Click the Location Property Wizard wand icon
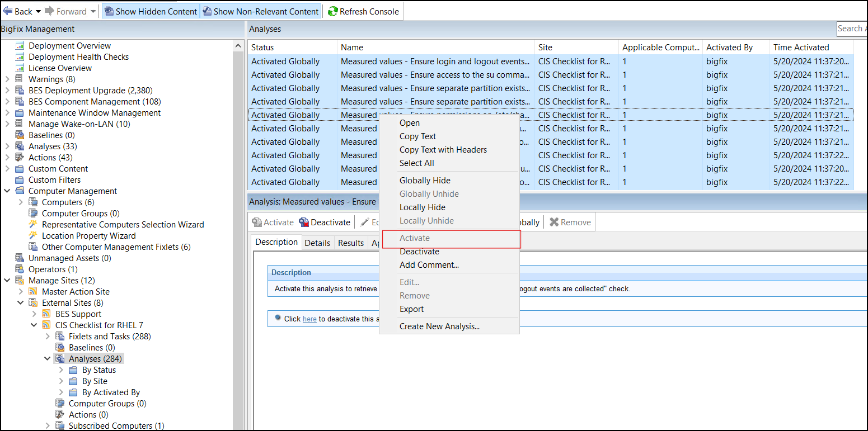The height and width of the screenshot is (431, 868). (x=33, y=236)
